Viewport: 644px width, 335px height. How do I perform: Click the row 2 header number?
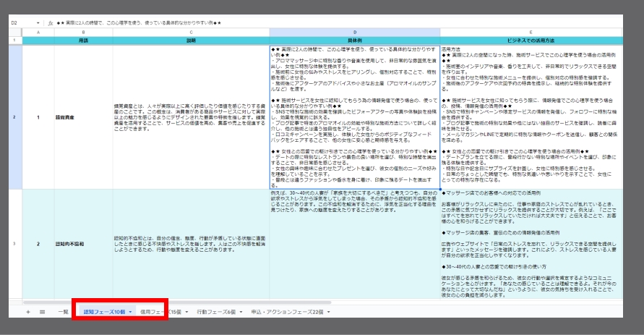(x=12, y=116)
